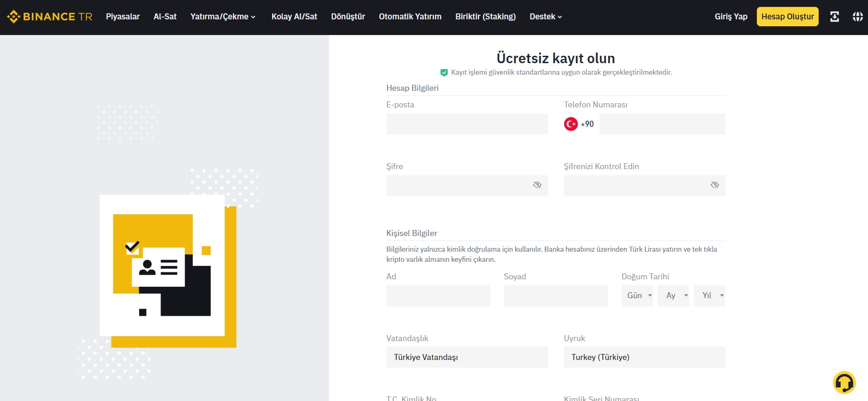Open the Gün day dropdown
The width and height of the screenshot is (868, 401).
(x=637, y=295)
